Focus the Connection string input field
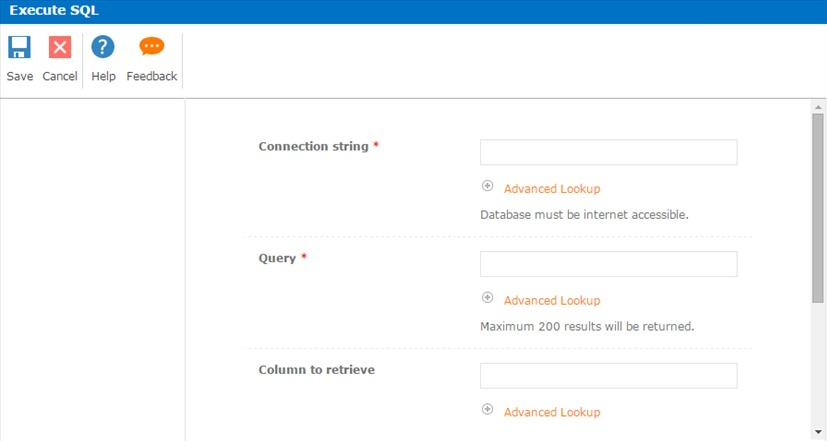827x441 pixels. 608,152
